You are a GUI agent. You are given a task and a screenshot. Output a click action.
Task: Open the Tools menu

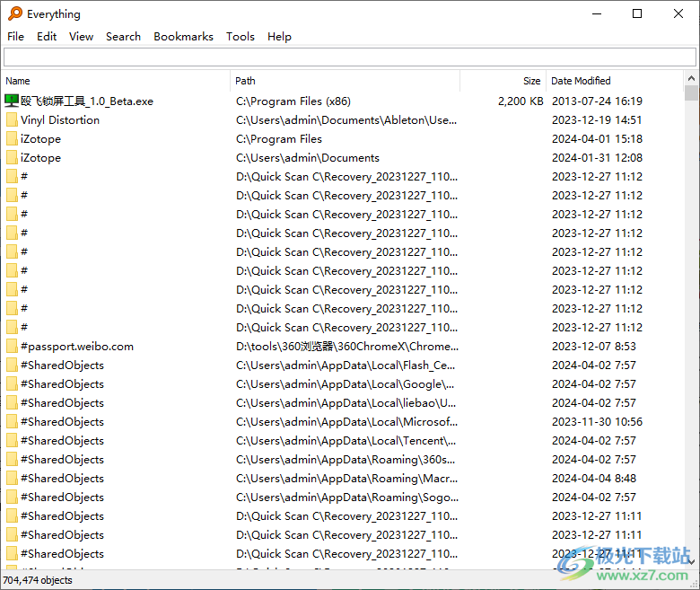(240, 37)
